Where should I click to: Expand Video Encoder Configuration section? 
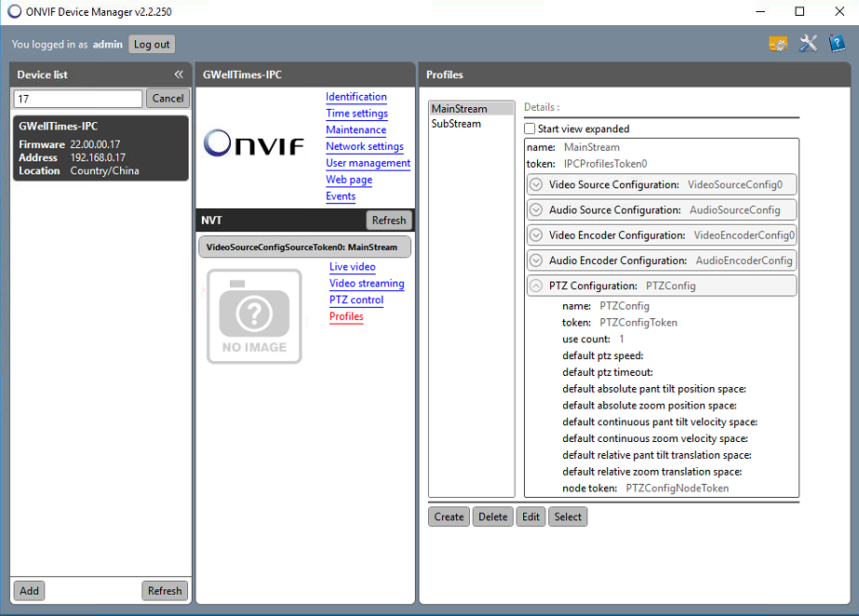(x=536, y=235)
